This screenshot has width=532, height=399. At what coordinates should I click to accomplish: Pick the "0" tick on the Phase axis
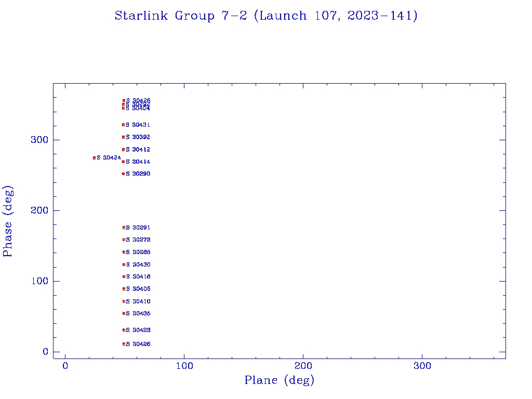[x=46, y=352]
